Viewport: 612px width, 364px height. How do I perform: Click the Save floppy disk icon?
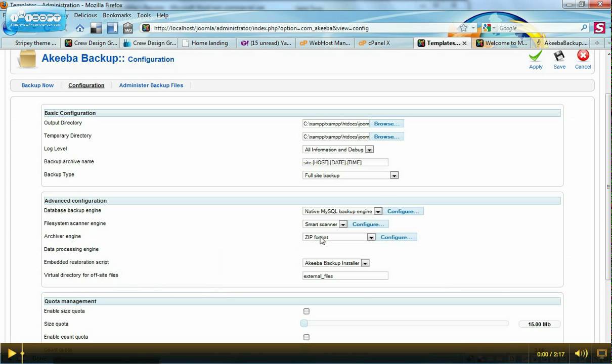point(559,56)
